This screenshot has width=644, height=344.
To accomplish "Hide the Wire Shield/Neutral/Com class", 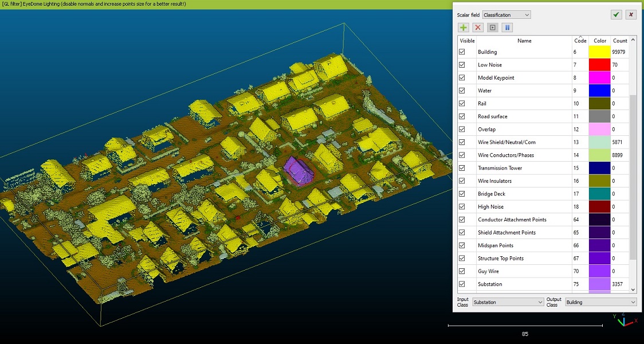I will click(x=462, y=142).
